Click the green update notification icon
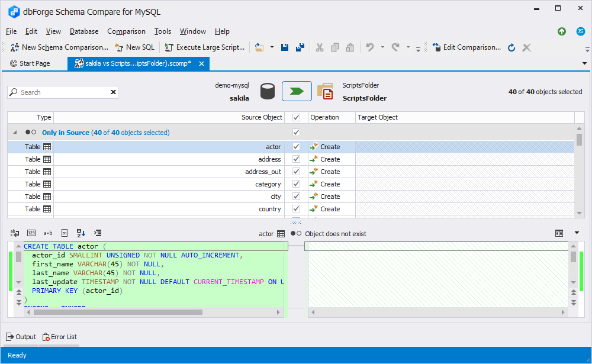 tap(562, 31)
